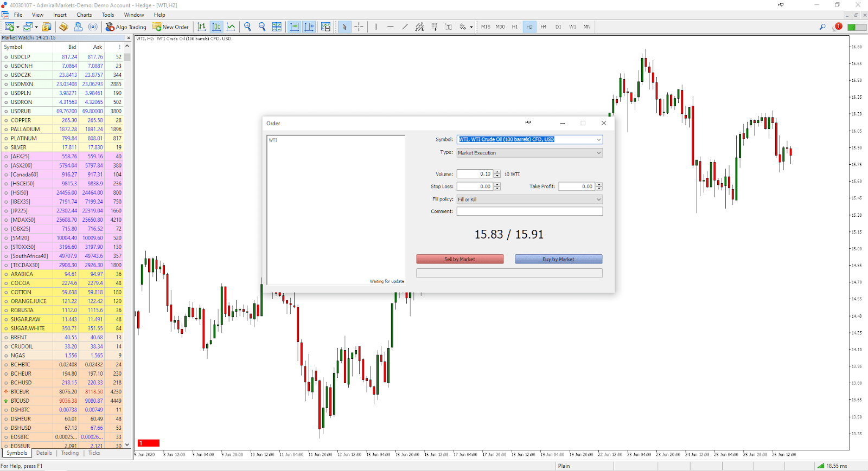Switch timeframe to D1
Image resolution: width=868 pixels, height=471 pixels.
pyautogui.click(x=558, y=27)
